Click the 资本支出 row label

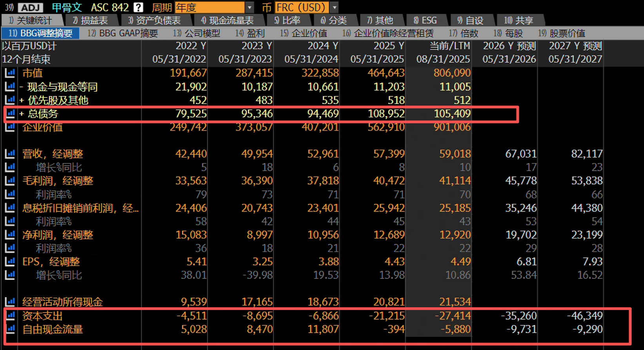pos(42,316)
